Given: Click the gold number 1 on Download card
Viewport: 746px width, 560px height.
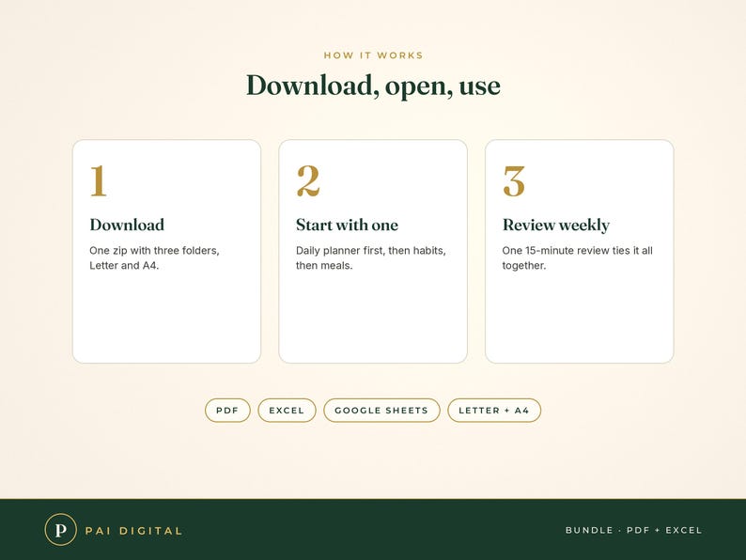Looking at the screenshot, I should (99, 180).
